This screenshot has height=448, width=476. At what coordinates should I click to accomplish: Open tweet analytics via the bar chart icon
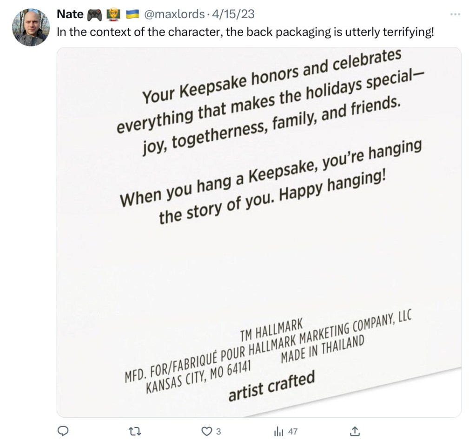pos(279,432)
